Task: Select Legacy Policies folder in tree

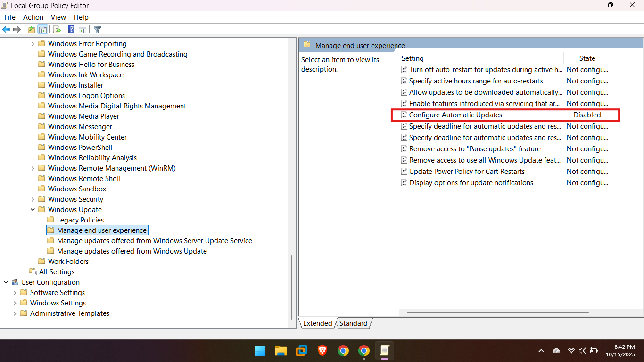Action: pyautogui.click(x=80, y=220)
